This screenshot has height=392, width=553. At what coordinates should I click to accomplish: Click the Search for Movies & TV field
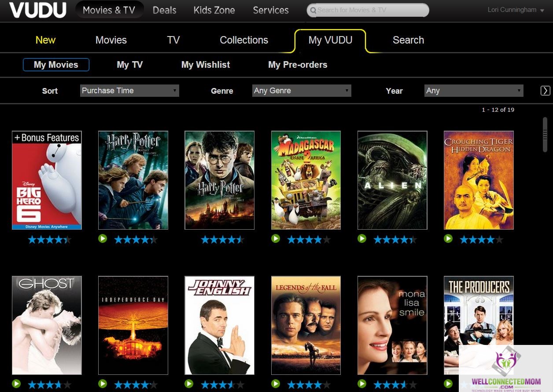point(368,10)
